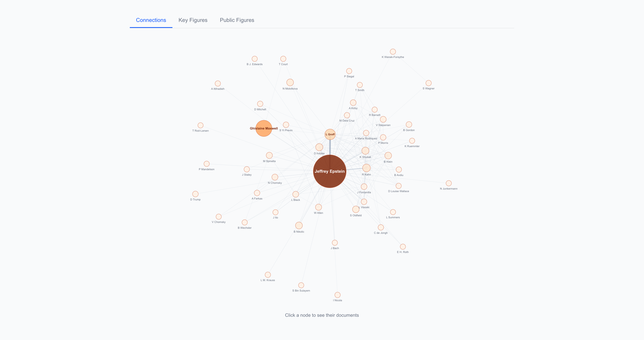This screenshot has width=644, height=340.
Task: Click the E H. Roth node
Action: point(403,247)
